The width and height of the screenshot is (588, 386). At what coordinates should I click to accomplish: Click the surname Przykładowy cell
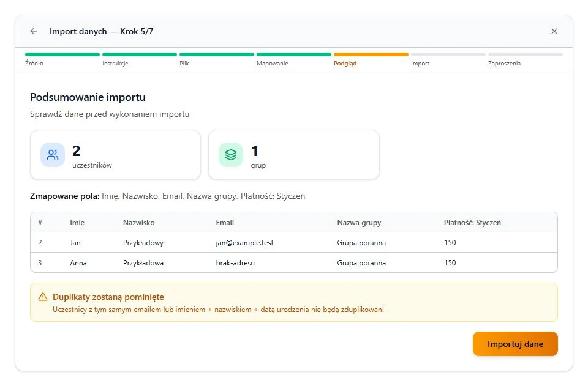143,243
